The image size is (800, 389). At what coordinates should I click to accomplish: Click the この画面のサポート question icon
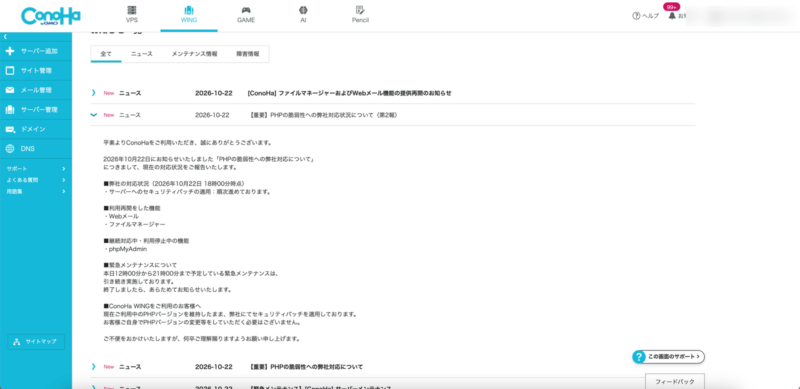click(638, 357)
